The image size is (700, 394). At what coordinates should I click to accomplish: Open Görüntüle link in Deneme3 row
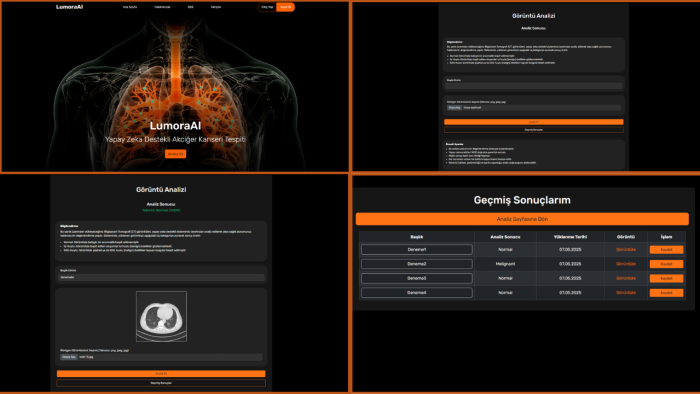click(625, 278)
